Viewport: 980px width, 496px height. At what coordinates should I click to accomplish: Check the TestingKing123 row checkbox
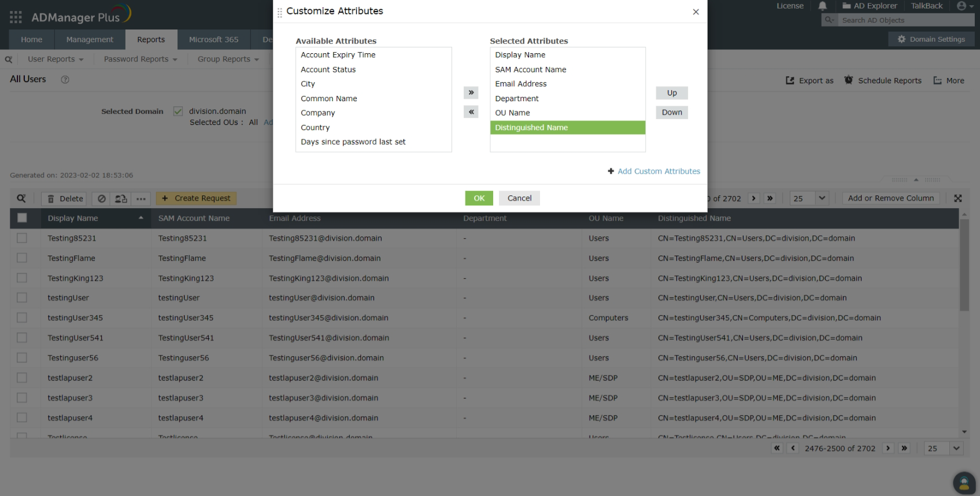(x=22, y=277)
